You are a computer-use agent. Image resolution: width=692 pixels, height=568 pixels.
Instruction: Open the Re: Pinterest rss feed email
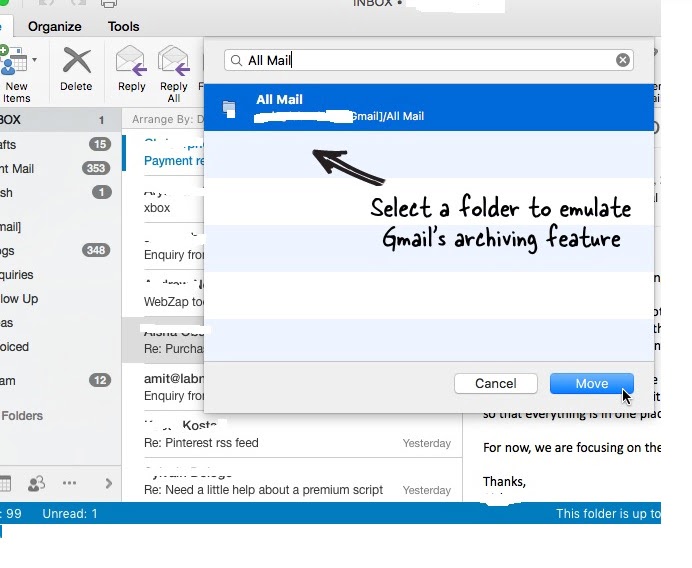pyautogui.click(x=293, y=434)
